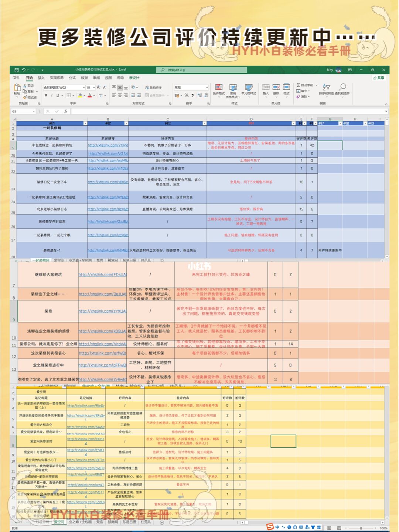Viewport: 399px width, 532px height.
Task: Click the Format Painter (格式刷) brush
Action: (25, 97)
